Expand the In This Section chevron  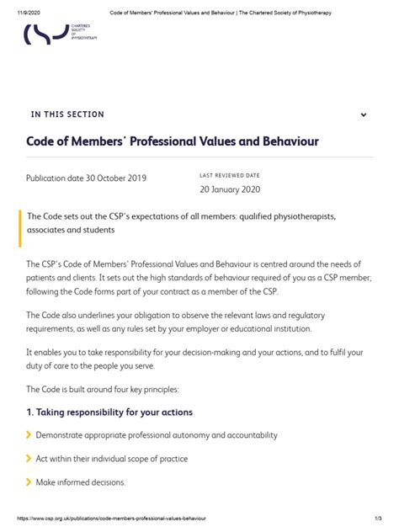point(364,114)
